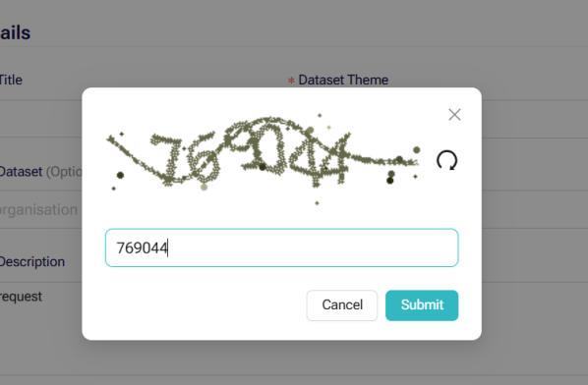Cancel the captcha verification dialog
The image size is (588, 385).
point(342,305)
